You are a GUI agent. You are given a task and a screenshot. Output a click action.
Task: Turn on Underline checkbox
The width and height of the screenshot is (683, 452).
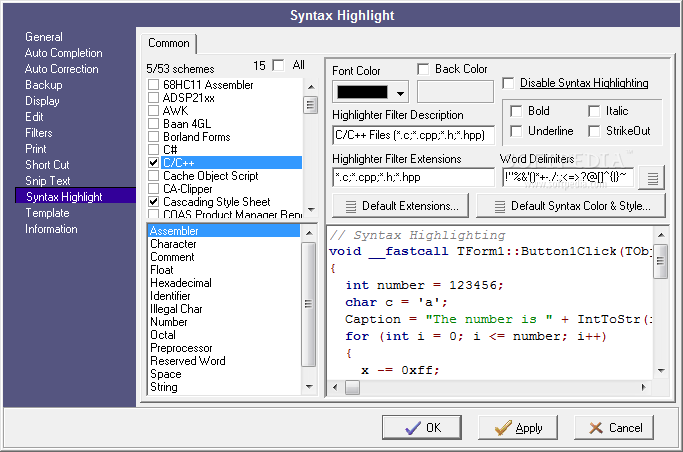pos(516,131)
